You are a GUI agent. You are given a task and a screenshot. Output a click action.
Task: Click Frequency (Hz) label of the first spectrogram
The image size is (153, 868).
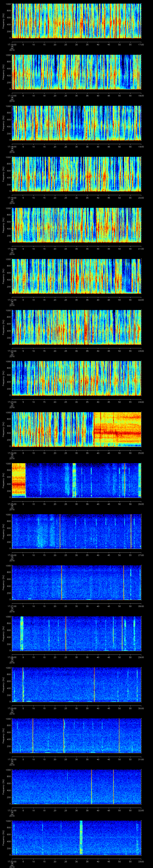click(3, 21)
